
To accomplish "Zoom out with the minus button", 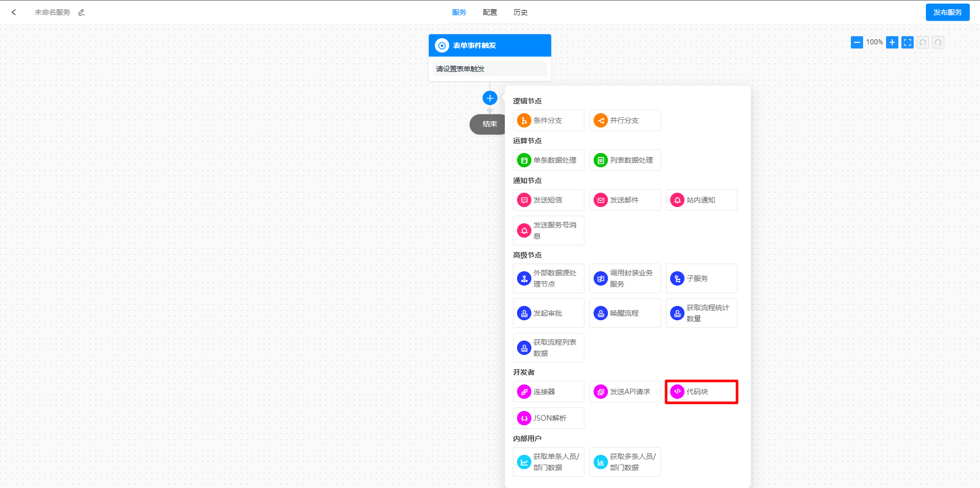I will point(856,42).
